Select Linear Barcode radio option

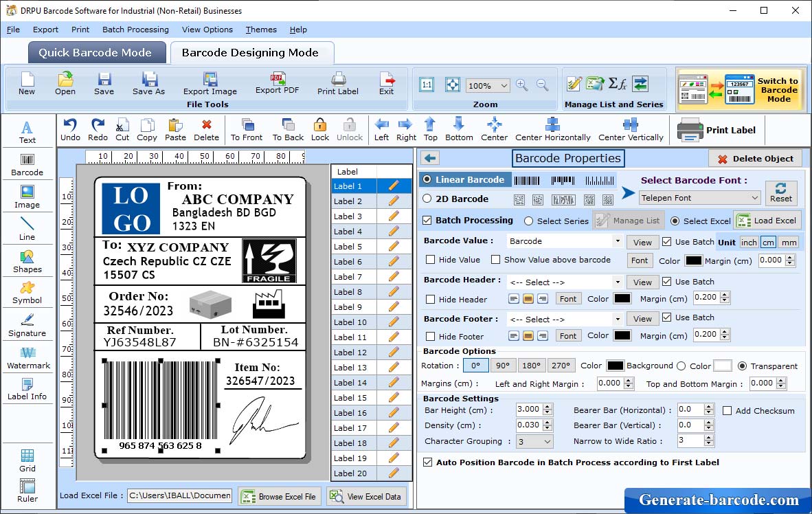point(427,179)
